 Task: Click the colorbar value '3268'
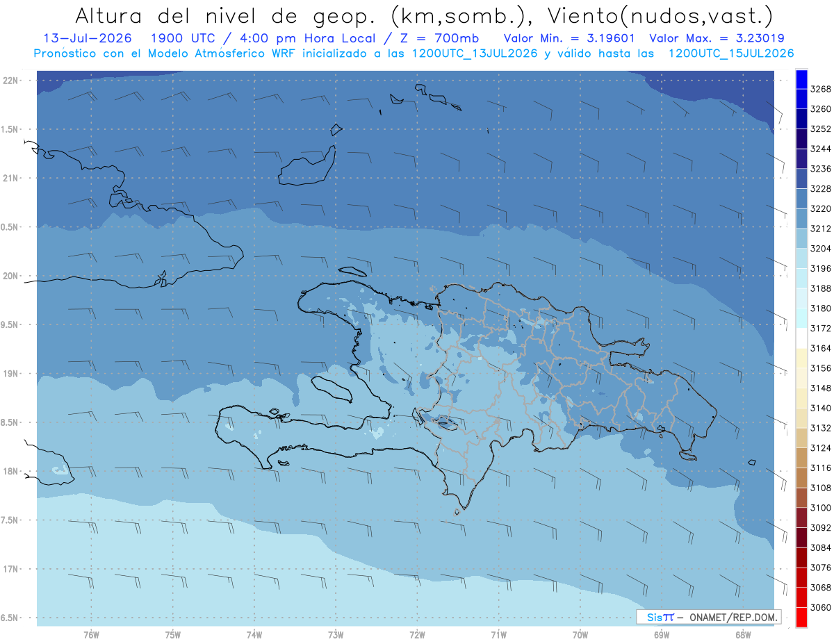click(x=821, y=89)
